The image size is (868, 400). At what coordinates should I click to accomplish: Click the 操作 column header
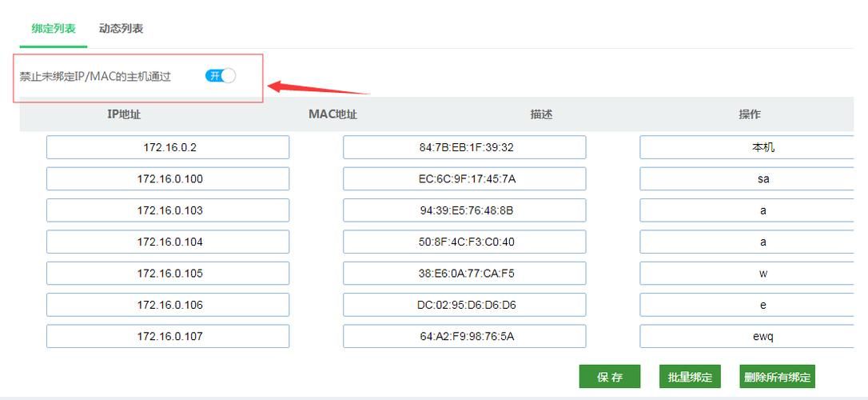pos(750,114)
